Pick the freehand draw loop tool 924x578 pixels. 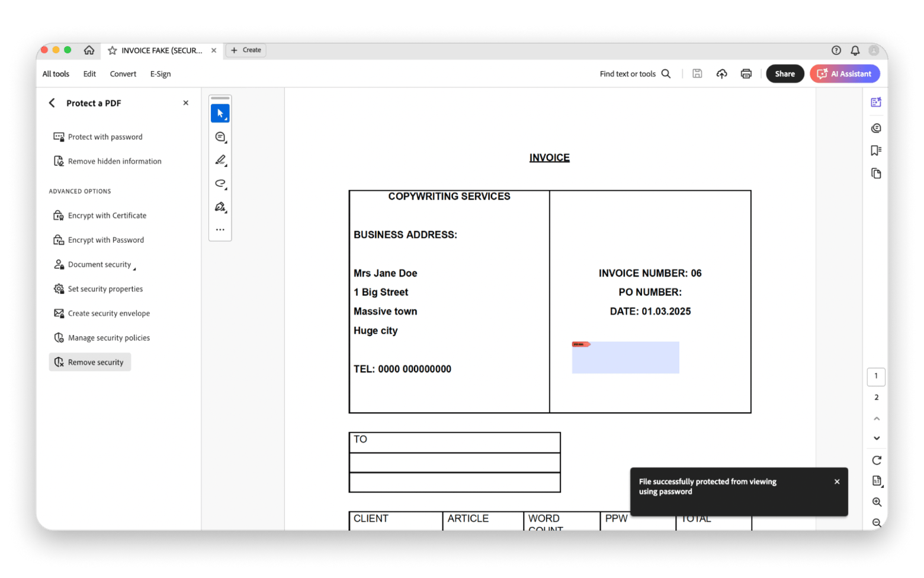(220, 184)
